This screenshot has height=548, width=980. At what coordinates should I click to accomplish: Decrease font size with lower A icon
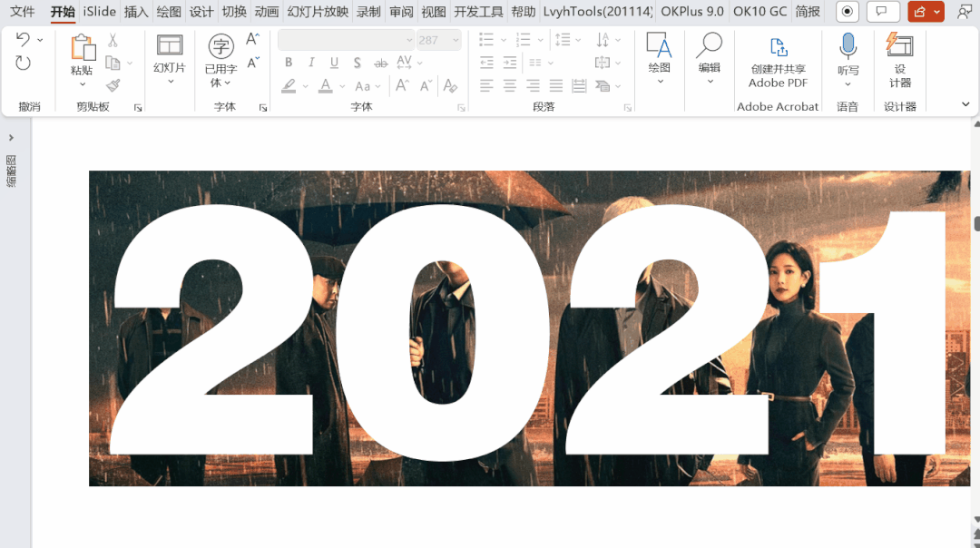(x=252, y=63)
